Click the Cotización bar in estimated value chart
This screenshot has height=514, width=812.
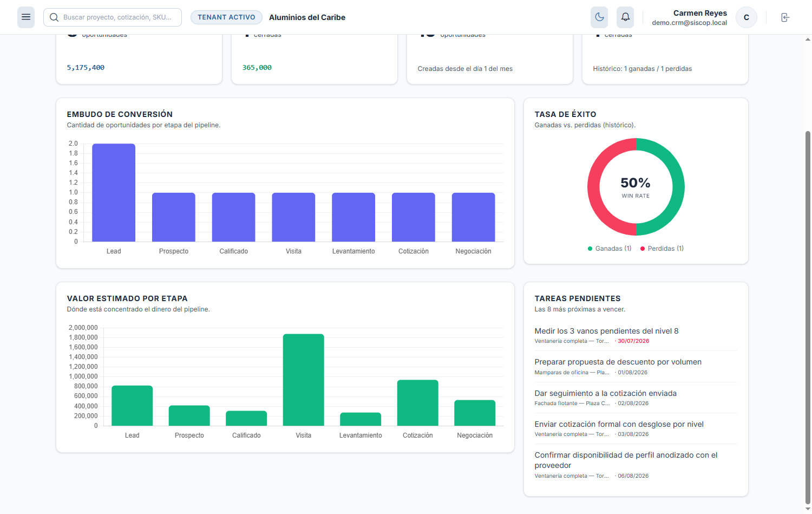pos(418,402)
